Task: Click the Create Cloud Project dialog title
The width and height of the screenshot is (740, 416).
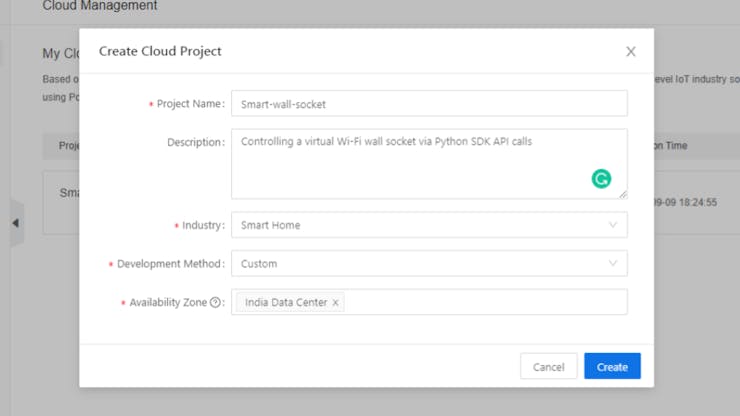Action: coord(160,51)
